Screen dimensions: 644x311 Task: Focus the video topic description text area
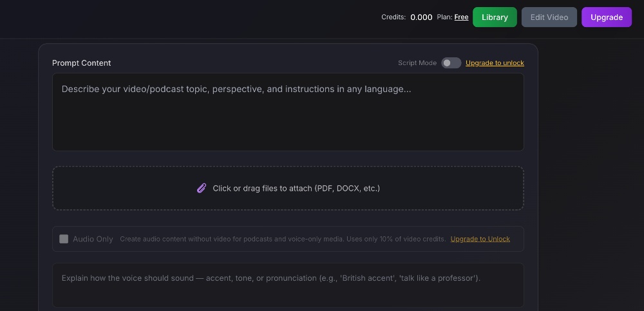coord(288,116)
